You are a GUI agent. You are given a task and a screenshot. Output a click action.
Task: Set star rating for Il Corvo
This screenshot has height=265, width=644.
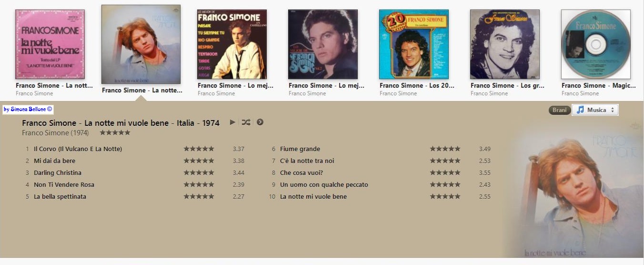(199, 149)
